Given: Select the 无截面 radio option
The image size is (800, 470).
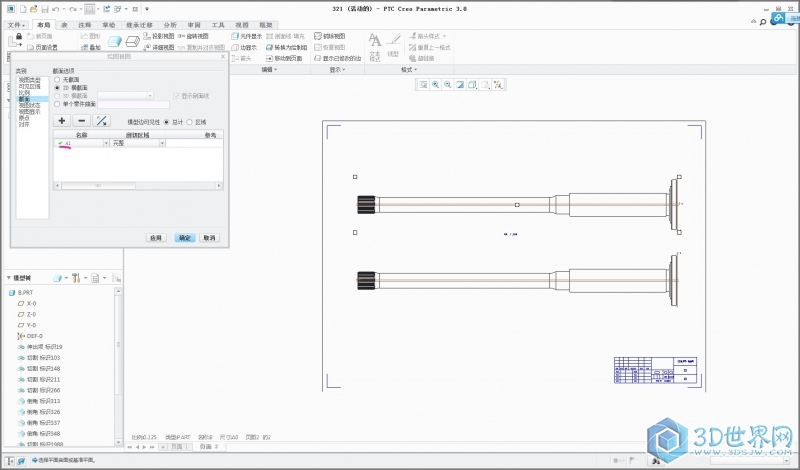Looking at the screenshot, I should point(57,80).
